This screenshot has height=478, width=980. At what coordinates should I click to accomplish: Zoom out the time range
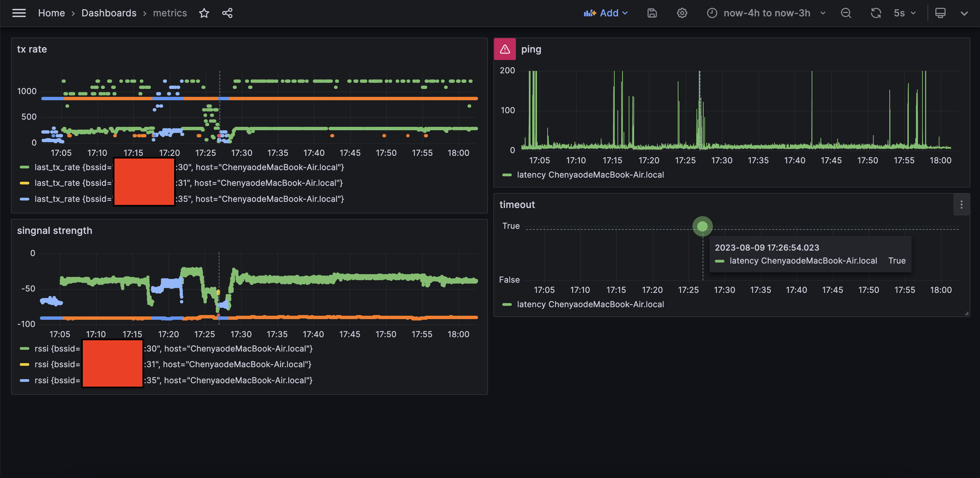point(846,13)
